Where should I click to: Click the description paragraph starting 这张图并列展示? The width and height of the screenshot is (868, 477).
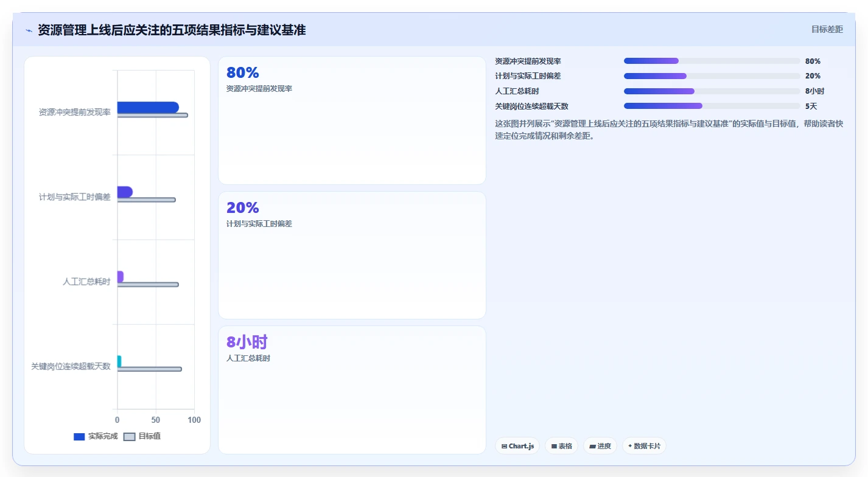tap(670, 130)
